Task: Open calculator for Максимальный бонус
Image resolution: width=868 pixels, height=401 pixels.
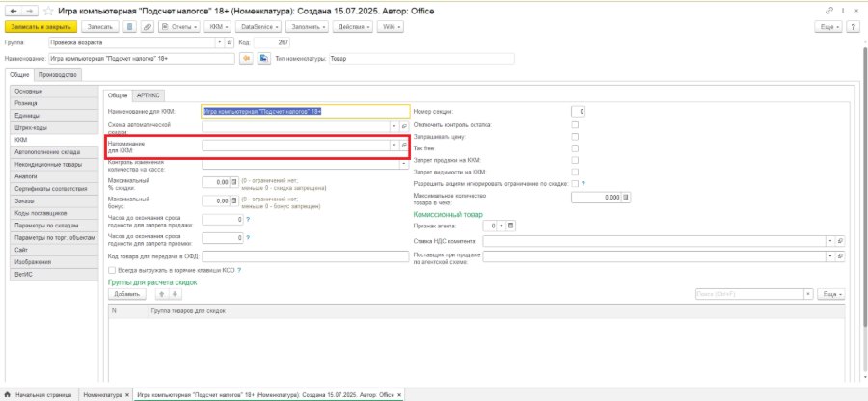Action: pyautogui.click(x=234, y=200)
